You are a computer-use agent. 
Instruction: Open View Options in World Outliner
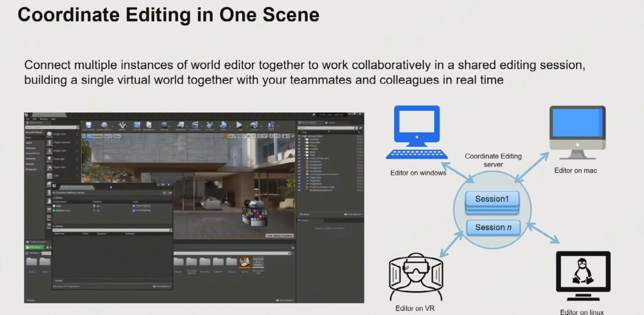tap(353, 214)
